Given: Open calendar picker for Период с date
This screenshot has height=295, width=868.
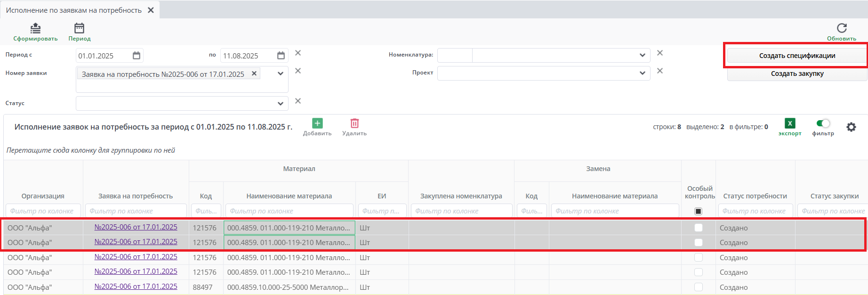Looking at the screenshot, I should click(137, 56).
